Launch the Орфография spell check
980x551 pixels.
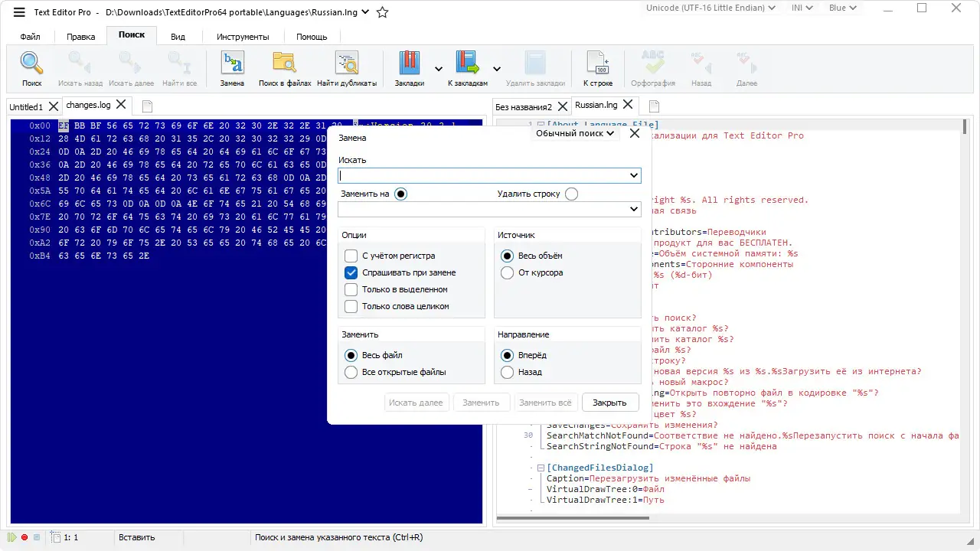coord(652,67)
